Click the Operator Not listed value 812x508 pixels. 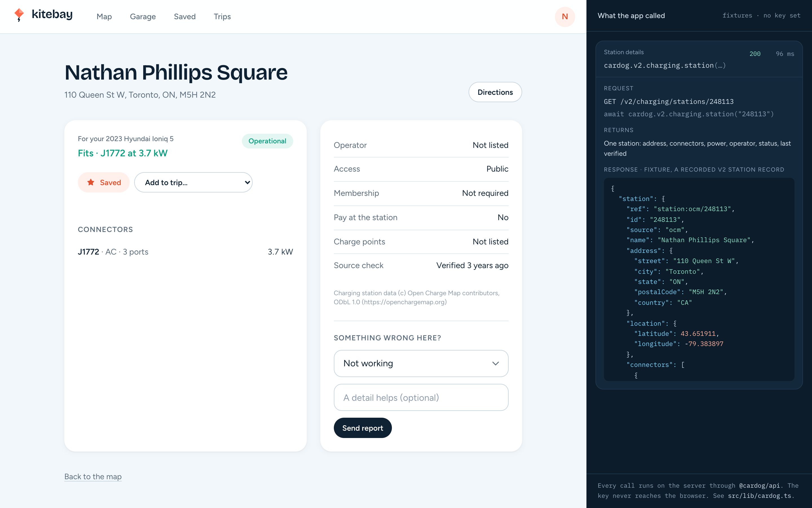pos(490,145)
